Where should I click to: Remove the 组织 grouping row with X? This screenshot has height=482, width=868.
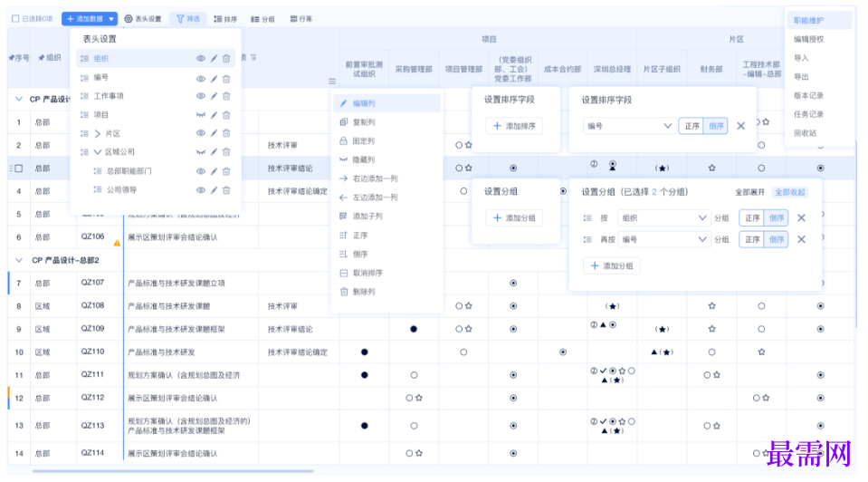coord(801,217)
